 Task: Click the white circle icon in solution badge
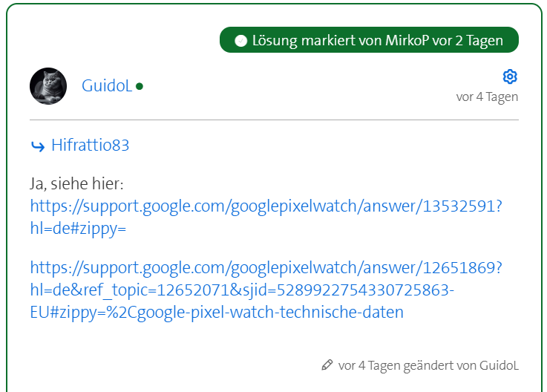240,41
